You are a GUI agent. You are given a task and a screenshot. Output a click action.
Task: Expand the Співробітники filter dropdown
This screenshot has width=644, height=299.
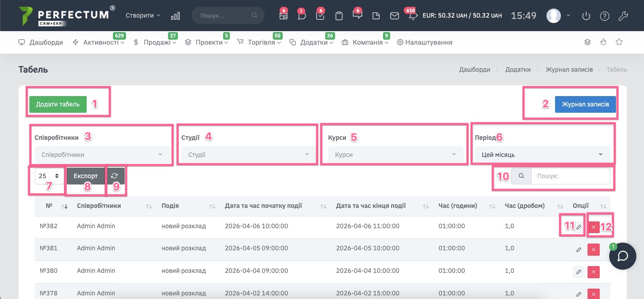tap(102, 154)
